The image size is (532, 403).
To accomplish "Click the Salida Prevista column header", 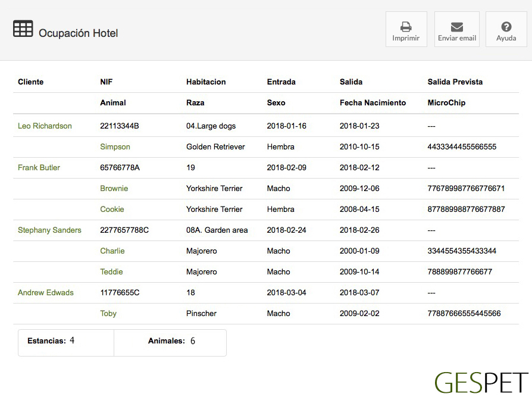I will coord(455,82).
